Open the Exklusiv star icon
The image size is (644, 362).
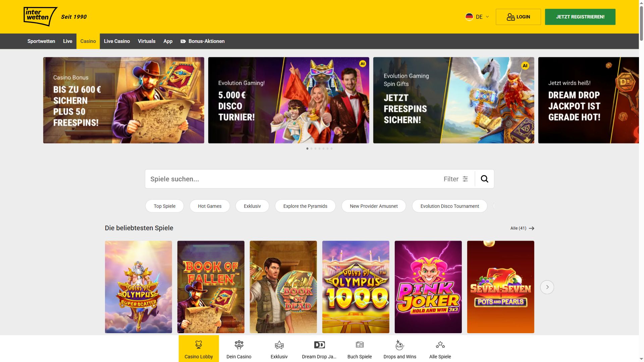pyautogui.click(x=279, y=345)
